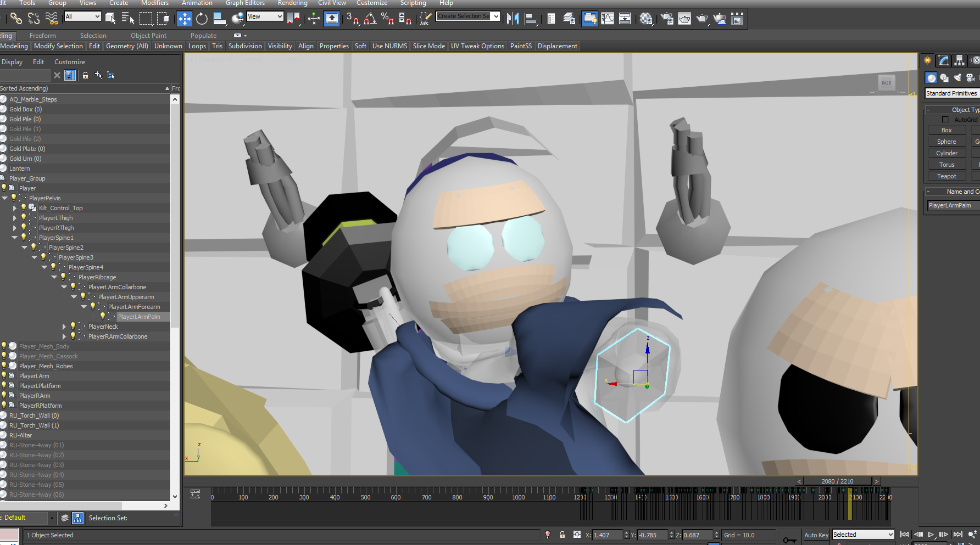This screenshot has width=980, height=545.
Task: Open the Rendering menu
Action: click(x=292, y=3)
